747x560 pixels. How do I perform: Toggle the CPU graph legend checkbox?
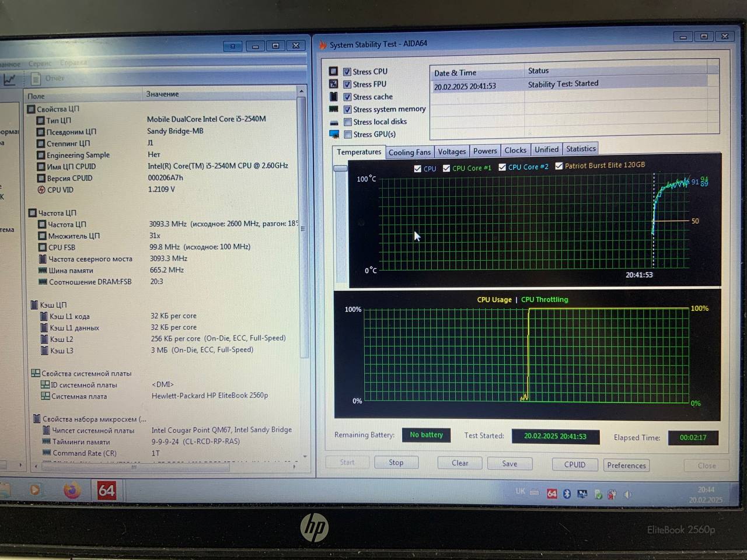[417, 169]
